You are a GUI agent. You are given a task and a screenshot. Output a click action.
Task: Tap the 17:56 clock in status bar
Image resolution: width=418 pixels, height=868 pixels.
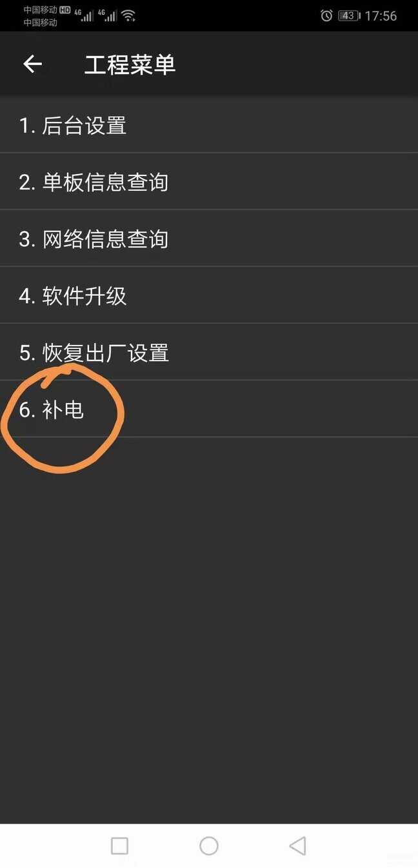[381, 15]
